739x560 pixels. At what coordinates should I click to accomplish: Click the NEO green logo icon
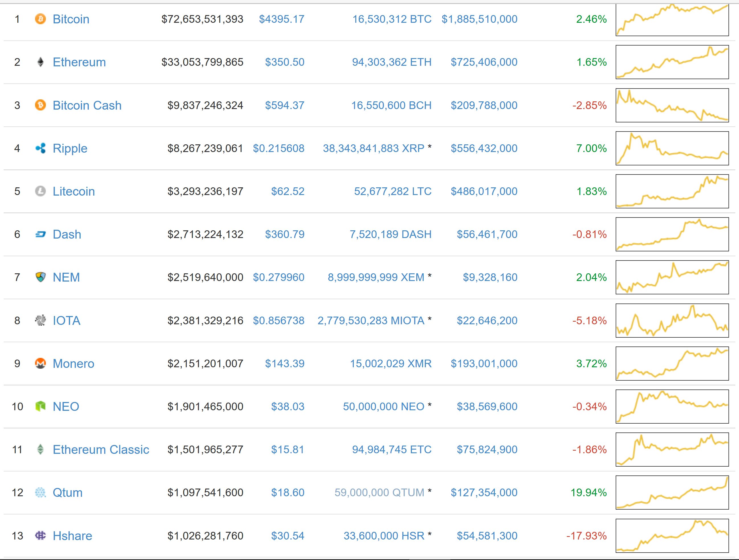pyautogui.click(x=40, y=406)
